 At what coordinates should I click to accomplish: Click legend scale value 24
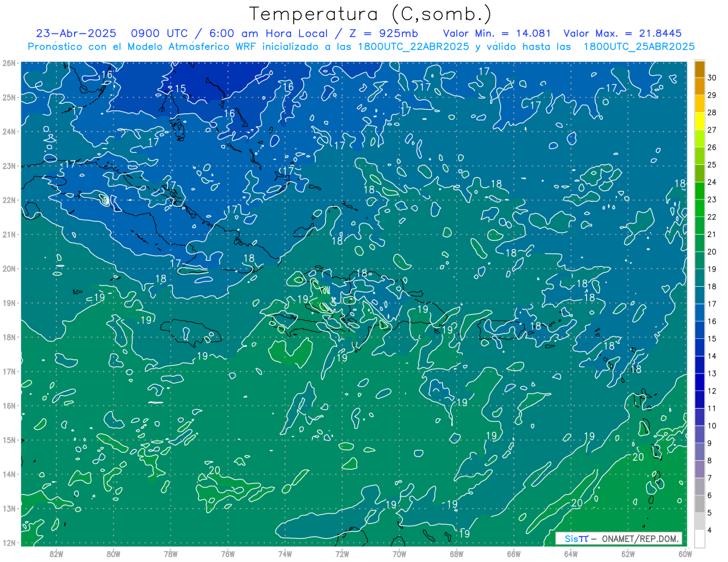[712, 182]
